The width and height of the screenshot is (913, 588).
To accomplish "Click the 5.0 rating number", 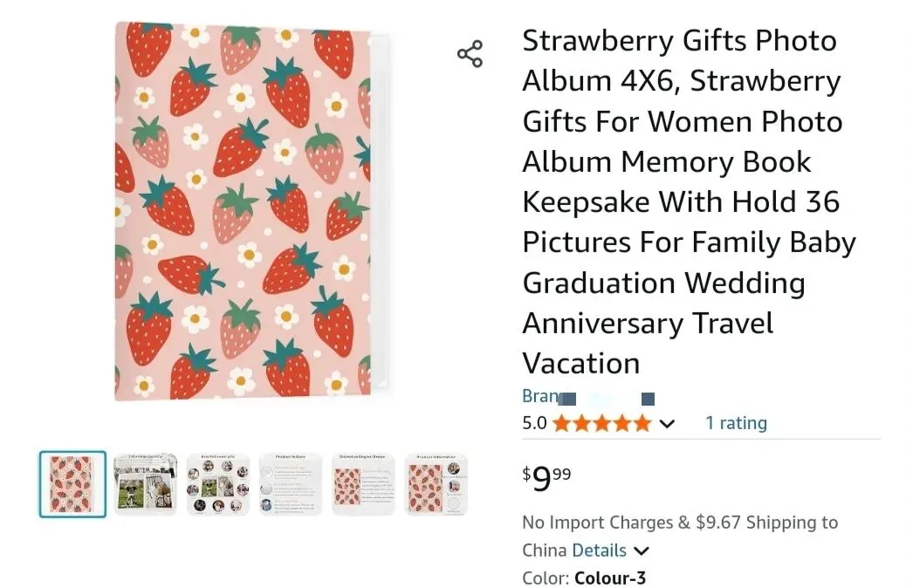I will coord(534,424).
